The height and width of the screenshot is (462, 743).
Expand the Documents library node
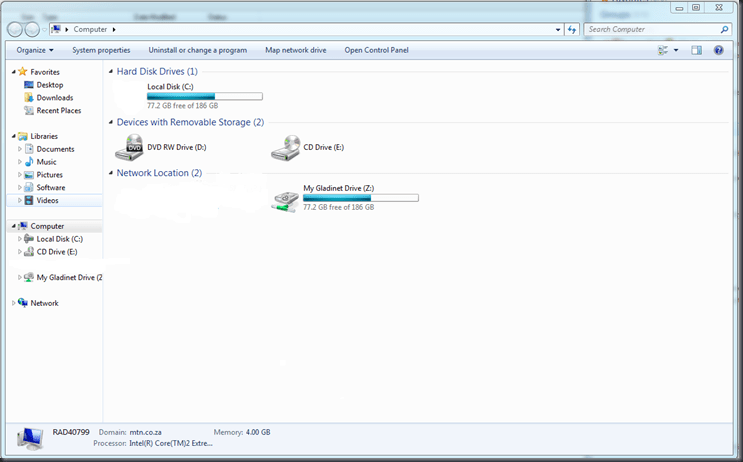coord(20,149)
